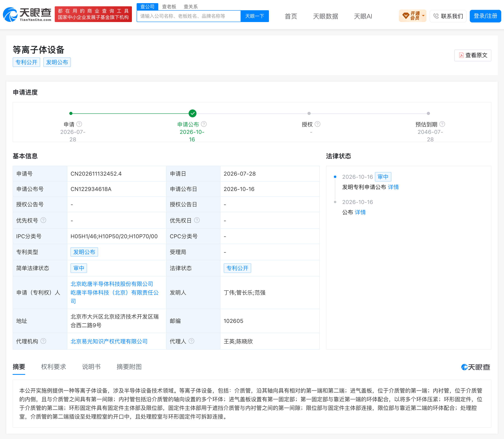Click the help icon next to 代理人

point(192,341)
